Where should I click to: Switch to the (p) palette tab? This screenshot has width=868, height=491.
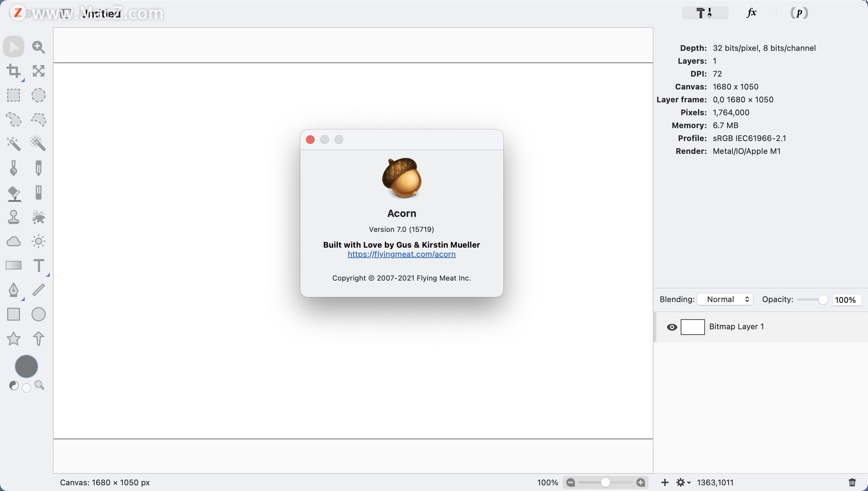(x=799, y=13)
